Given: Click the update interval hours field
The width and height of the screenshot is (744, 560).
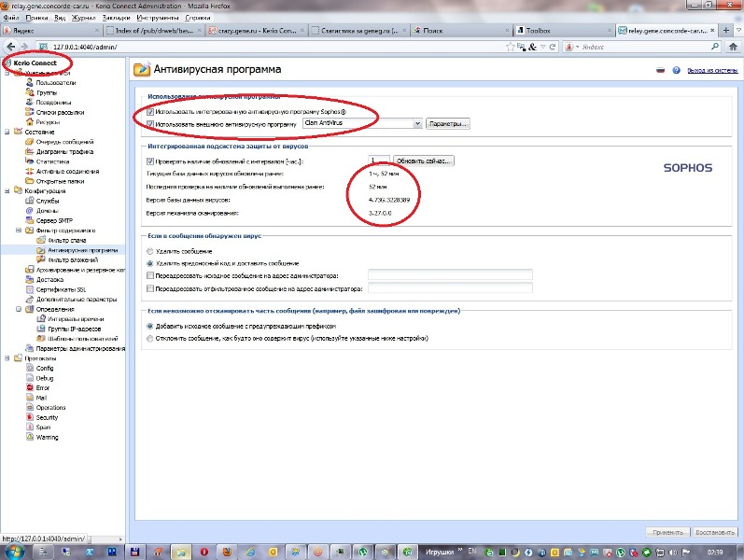Looking at the screenshot, I should click(x=377, y=161).
